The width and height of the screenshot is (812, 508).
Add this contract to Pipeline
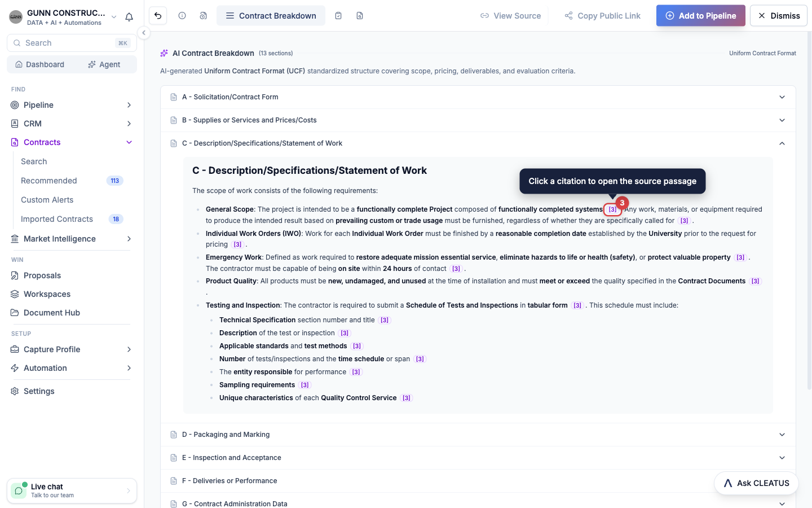pos(700,16)
